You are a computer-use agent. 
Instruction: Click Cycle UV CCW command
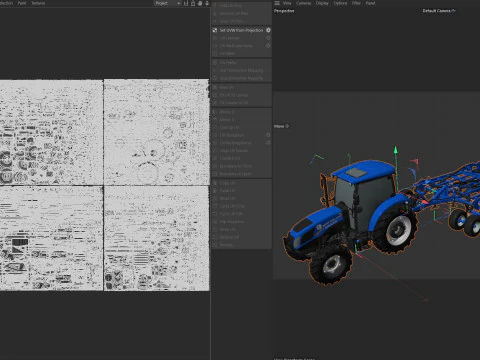click(241, 206)
